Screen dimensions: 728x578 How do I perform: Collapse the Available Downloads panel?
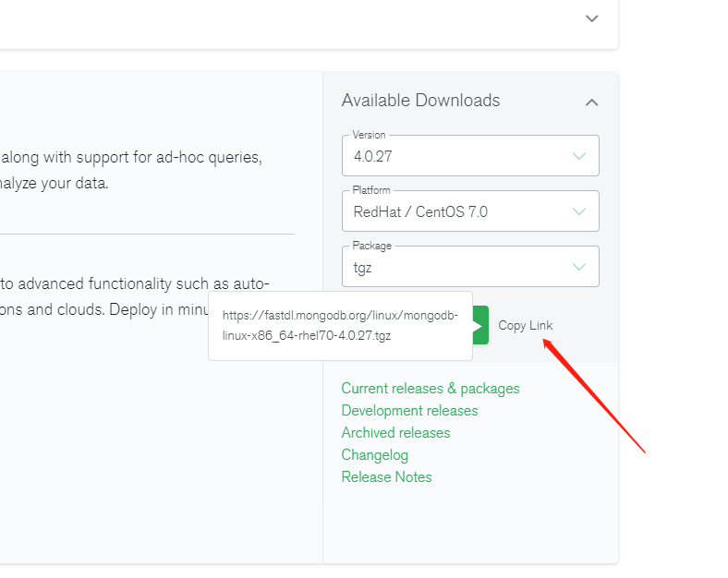click(x=592, y=102)
